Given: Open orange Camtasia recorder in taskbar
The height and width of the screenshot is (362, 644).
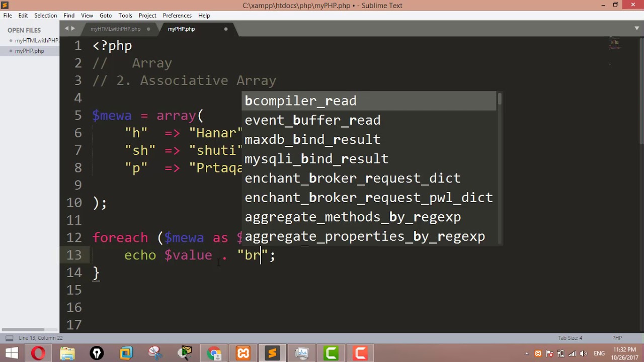Looking at the screenshot, I should (360, 353).
